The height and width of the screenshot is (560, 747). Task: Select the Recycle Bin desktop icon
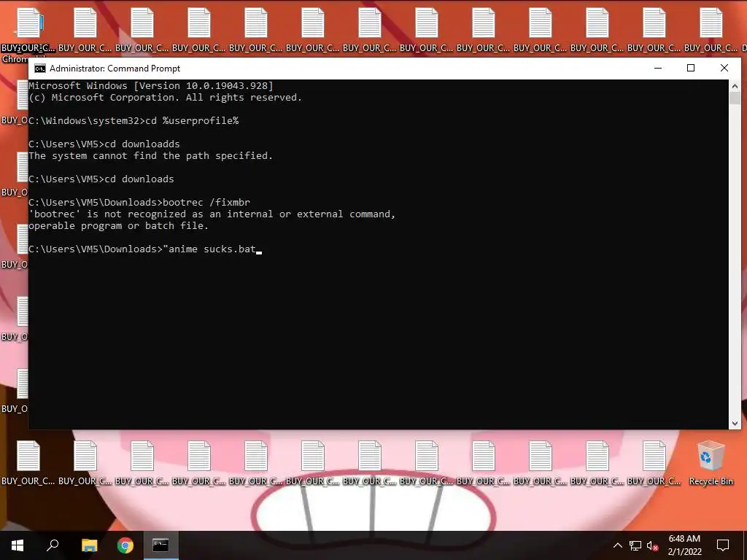click(x=711, y=463)
